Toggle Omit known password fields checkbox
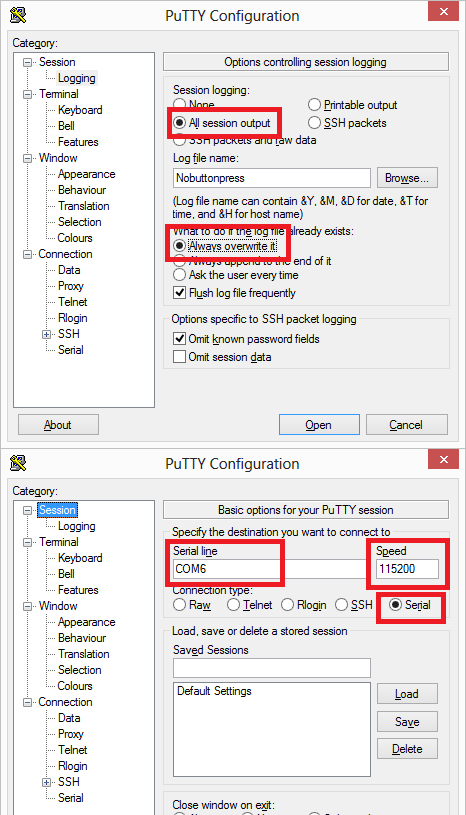 point(179,339)
